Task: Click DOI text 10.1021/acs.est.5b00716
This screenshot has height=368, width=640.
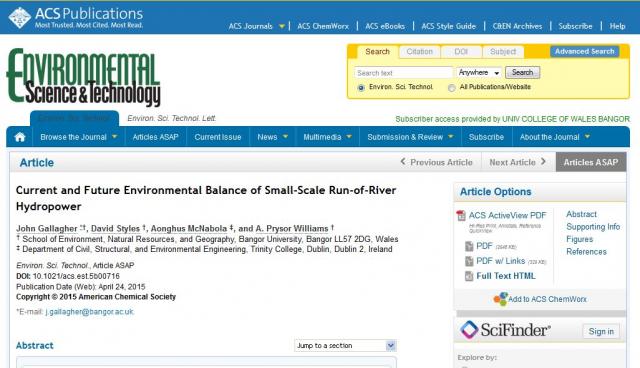Action: click(76, 276)
